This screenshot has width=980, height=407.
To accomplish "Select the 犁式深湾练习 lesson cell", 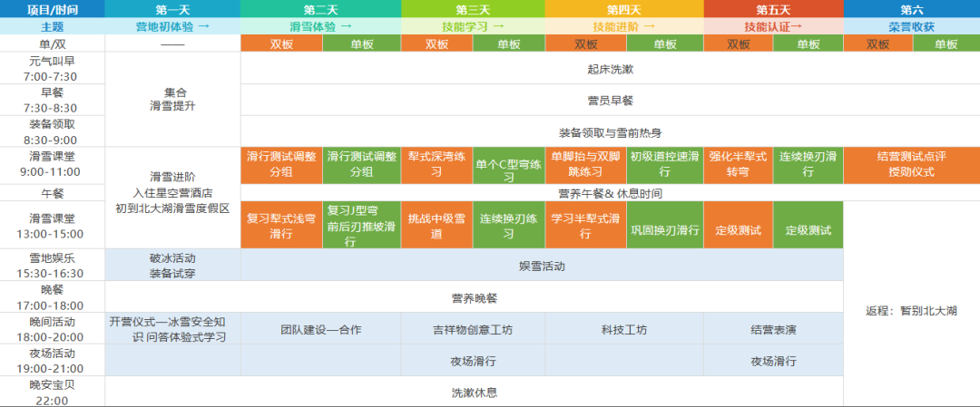I will (436, 165).
